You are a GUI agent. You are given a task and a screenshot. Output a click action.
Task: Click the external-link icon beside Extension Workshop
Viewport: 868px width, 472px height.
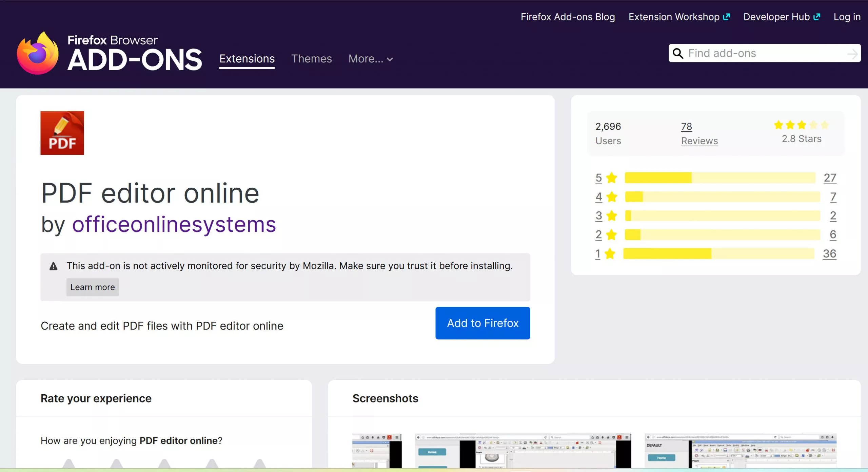pyautogui.click(x=727, y=16)
